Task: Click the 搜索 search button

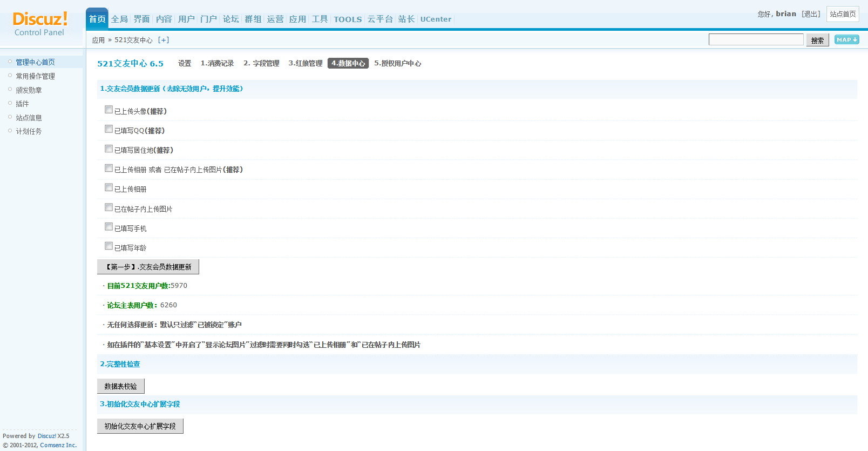Action: 817,40
